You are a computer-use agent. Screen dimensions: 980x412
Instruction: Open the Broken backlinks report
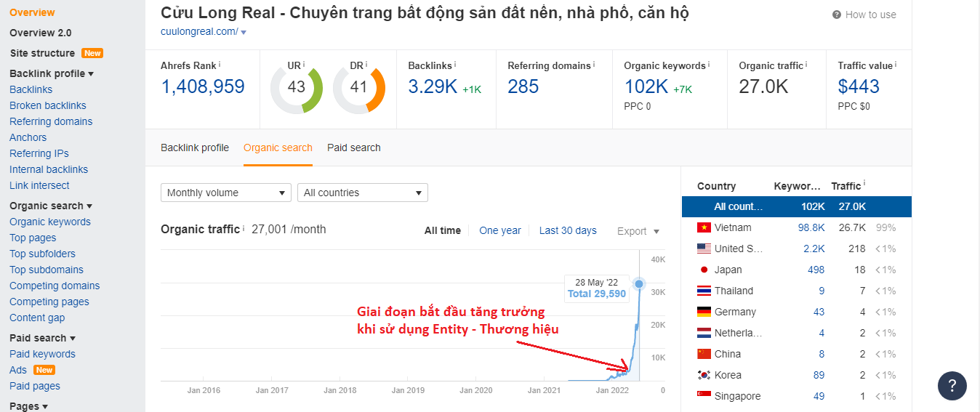pyautogui.click(x=48, y=105)
